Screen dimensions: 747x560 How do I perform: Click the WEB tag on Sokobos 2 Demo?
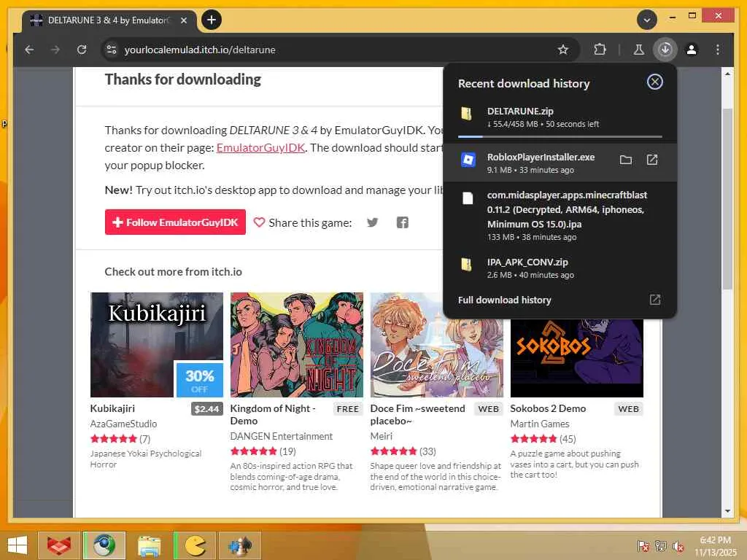coord(628,409)
